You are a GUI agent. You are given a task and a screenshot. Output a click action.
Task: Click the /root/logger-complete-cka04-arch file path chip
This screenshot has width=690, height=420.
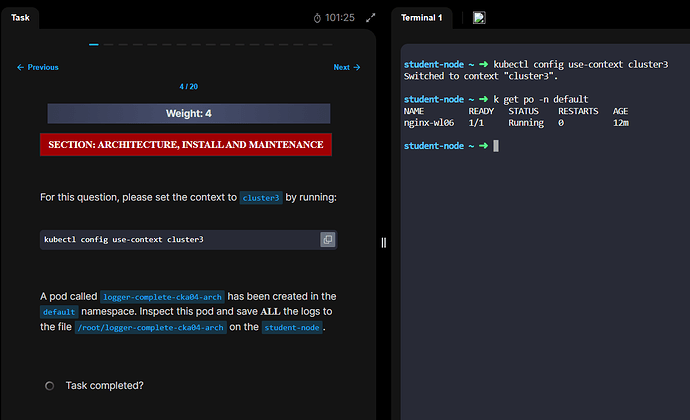click(150, 327)
